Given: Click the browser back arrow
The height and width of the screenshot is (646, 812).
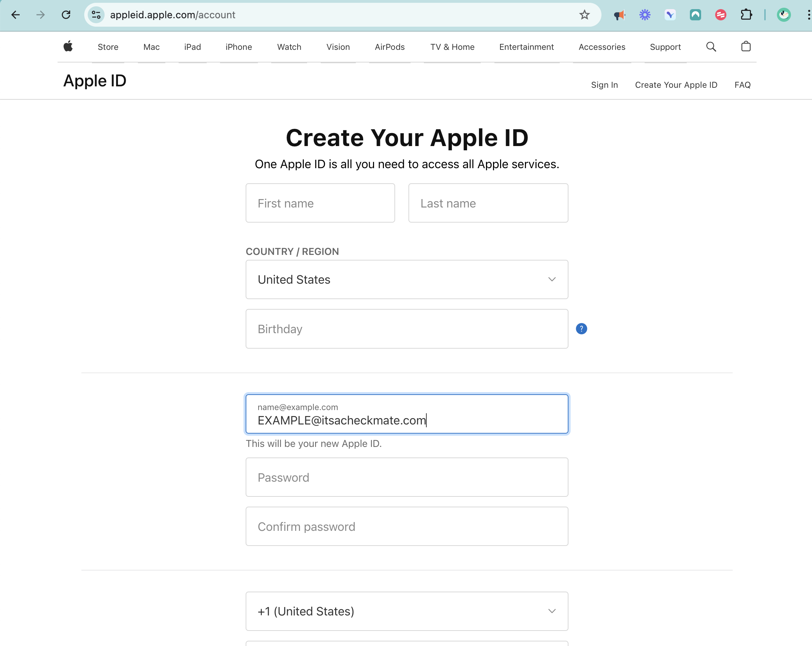Looking at the screenshot, I should [15, 15].
